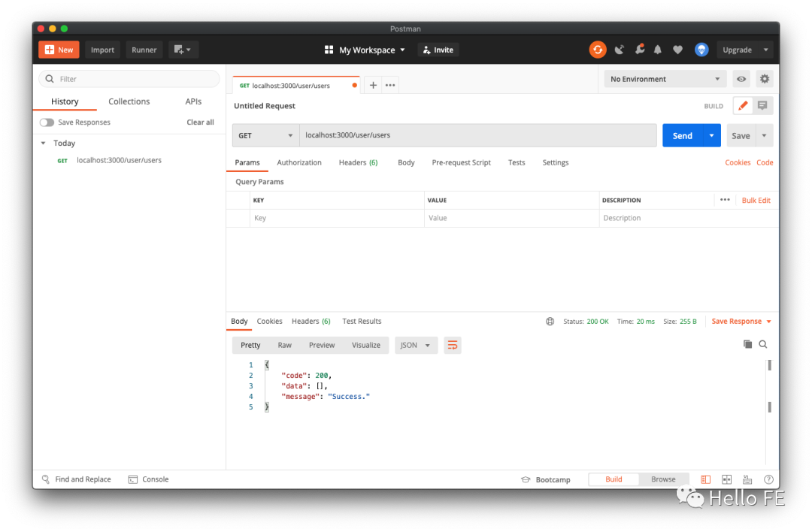812x532 pixels.
Task: Click the New button
Action: (x=59, y=50)
